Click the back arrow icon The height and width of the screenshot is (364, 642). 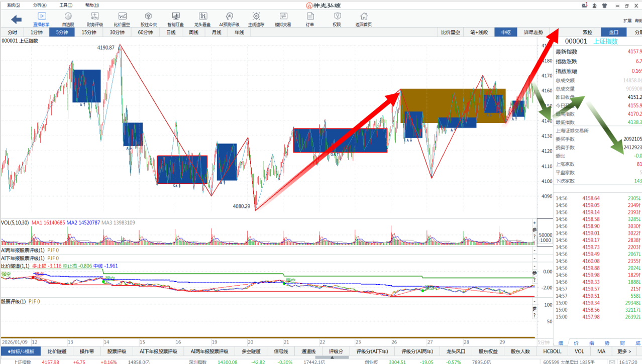pos(17,19)
